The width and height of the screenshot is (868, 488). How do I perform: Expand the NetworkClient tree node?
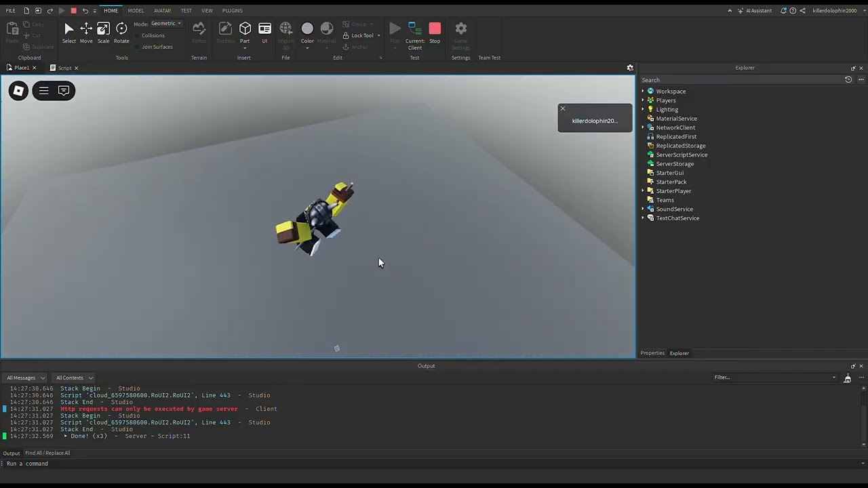tap(643, 127)
